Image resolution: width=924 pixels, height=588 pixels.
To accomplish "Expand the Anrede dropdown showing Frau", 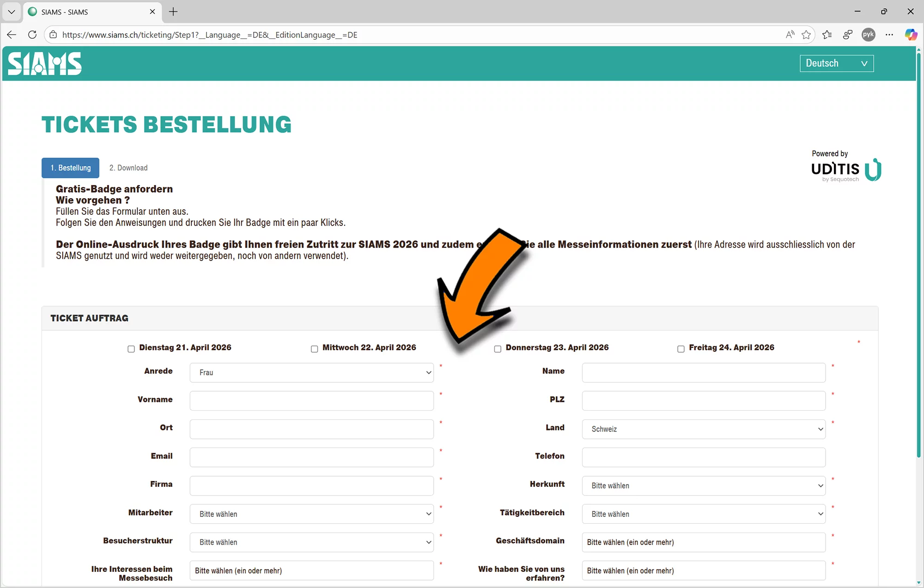I will [x=311, y=373].
